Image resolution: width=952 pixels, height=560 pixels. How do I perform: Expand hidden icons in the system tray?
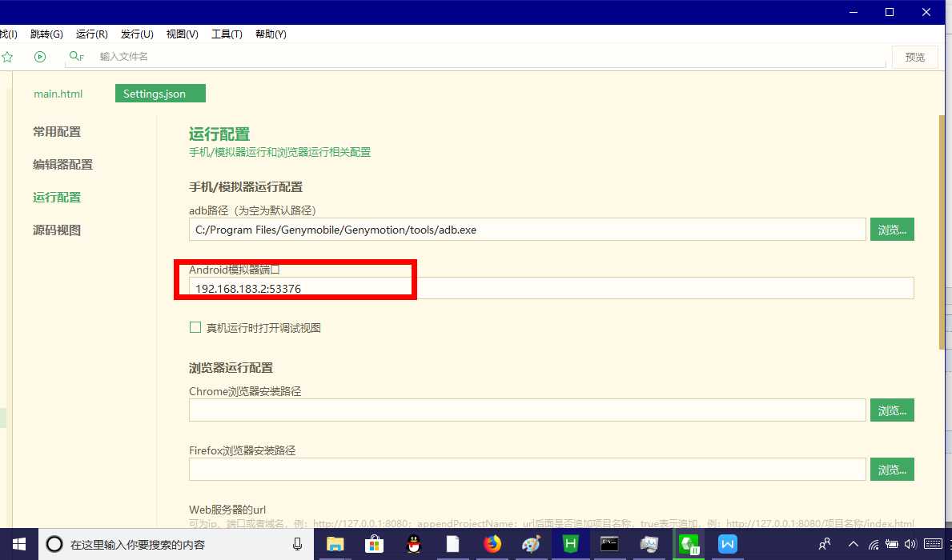(853, 545)
